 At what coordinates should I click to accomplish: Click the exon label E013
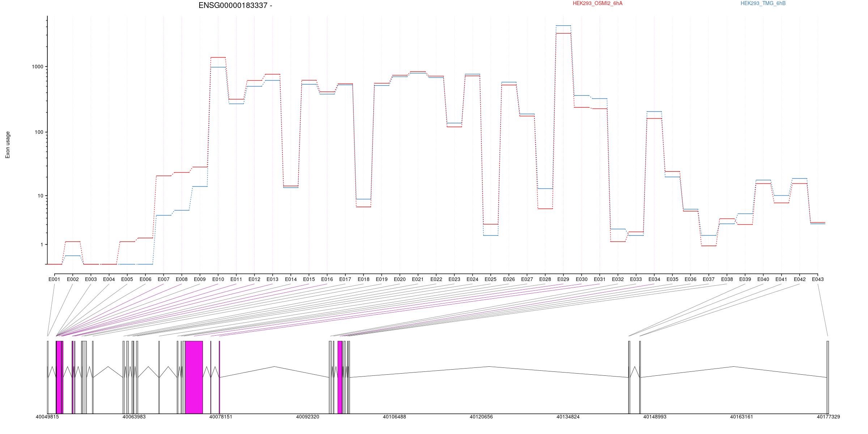coord(272,279)
